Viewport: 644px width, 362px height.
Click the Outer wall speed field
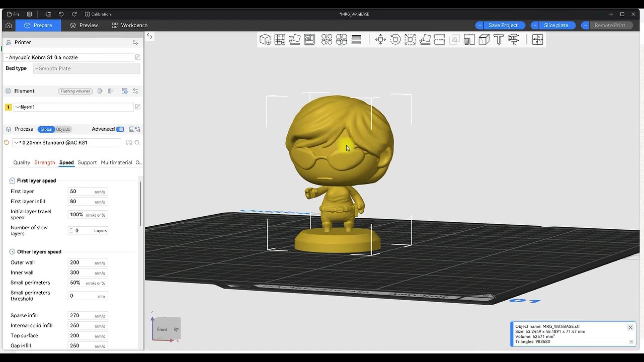click(x=88, y=262)
